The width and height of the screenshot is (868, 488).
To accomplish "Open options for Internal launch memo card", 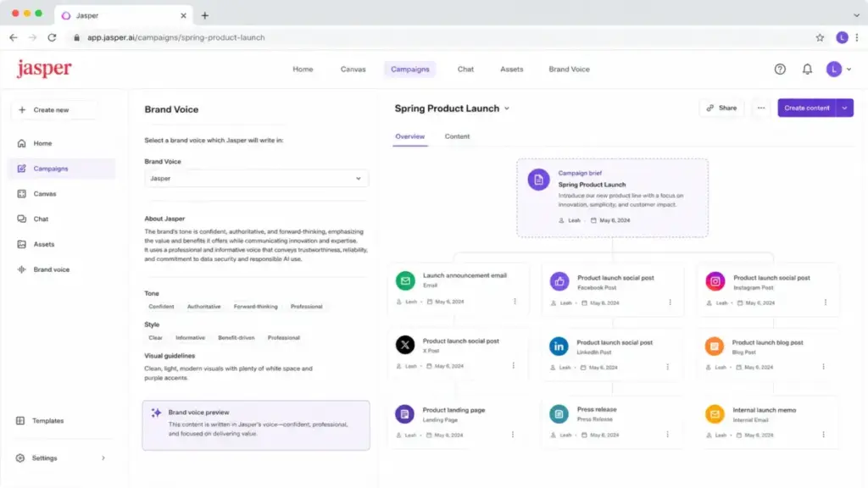I will pos(823,435).
